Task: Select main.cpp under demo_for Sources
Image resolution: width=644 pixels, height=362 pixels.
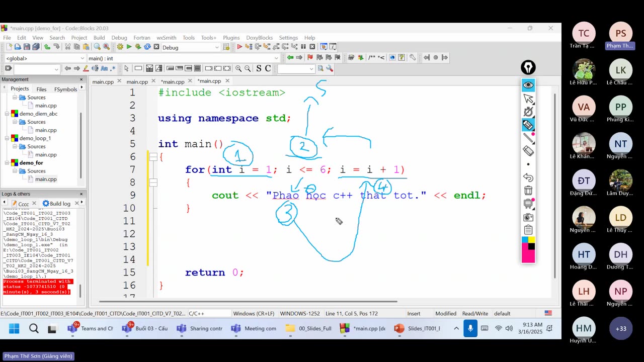Action: click(x=46, y=179)
